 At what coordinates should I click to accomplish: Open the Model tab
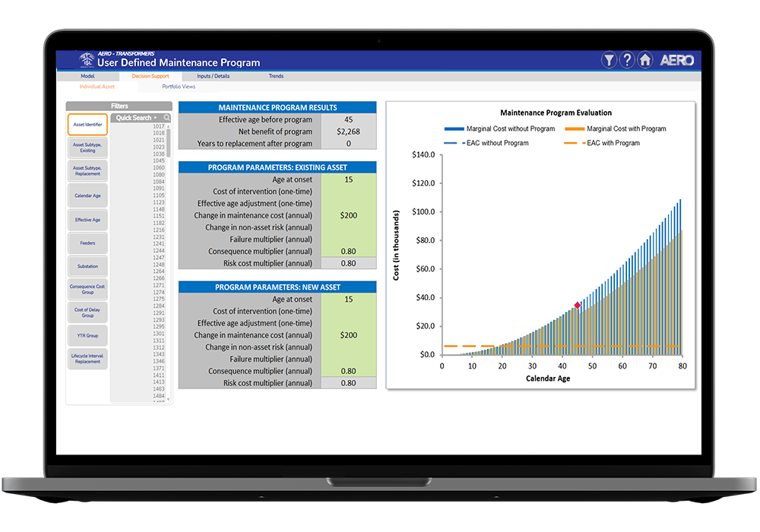click(87, 76)
